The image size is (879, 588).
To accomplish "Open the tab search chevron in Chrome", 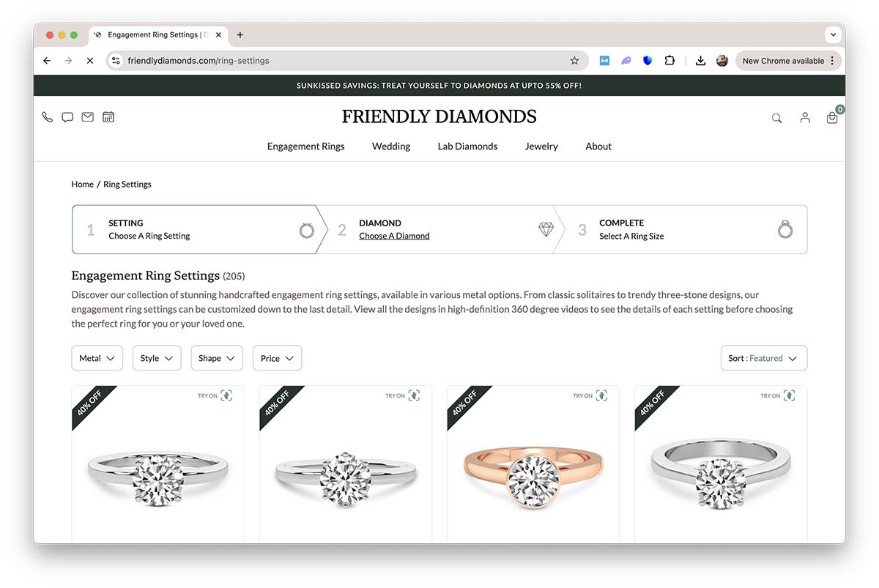I will click(x=833, y=34).
